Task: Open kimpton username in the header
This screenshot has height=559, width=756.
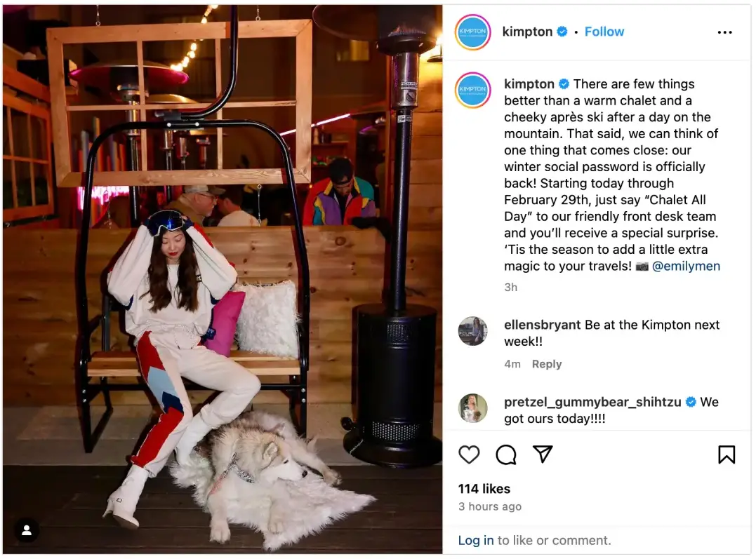Action: tap(527, 32)
